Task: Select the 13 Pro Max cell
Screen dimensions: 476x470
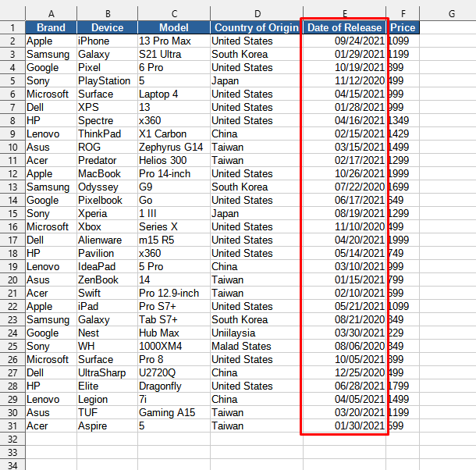Action: pos(174,41)
